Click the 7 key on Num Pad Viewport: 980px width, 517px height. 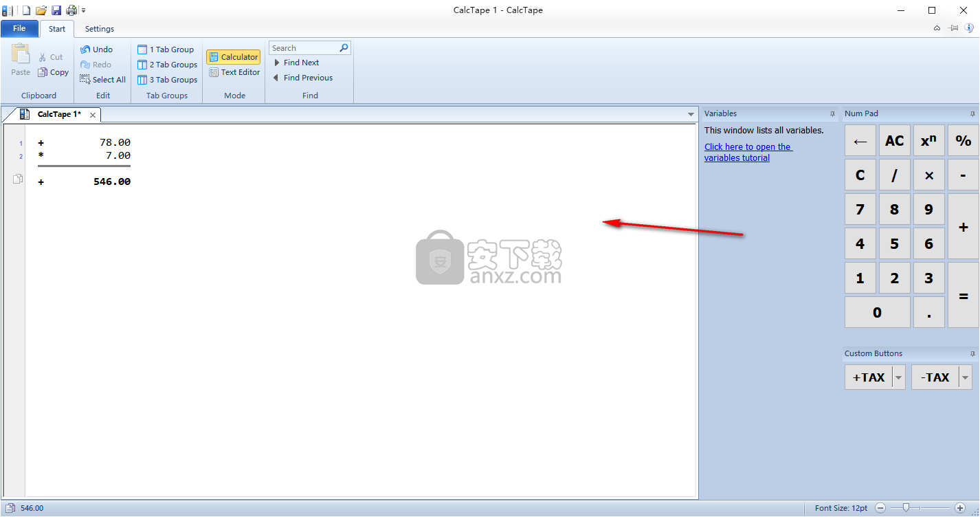[x=860, y=209]
